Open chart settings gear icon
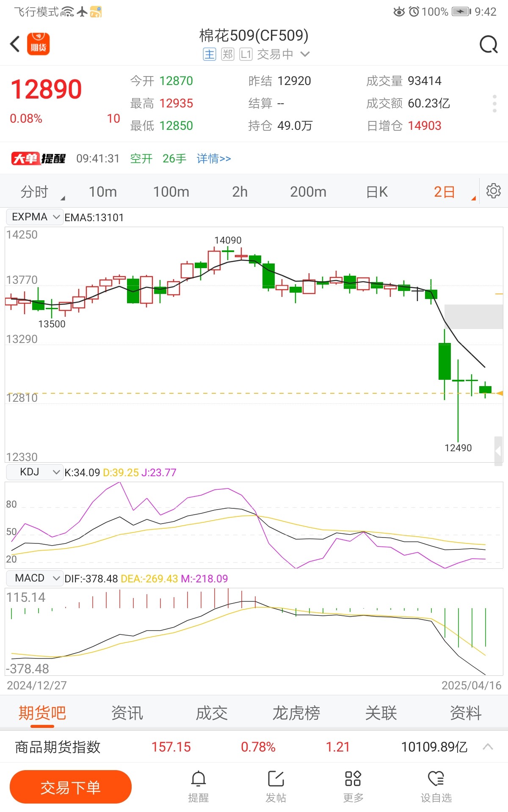The height and width of the screenshot is (812, 508). tap(493, 191)
